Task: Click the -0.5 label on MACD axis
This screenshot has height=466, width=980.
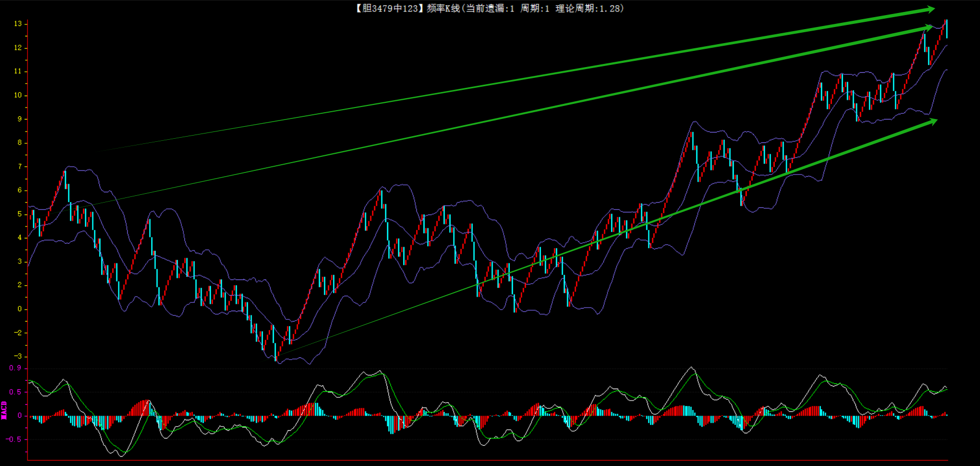Action: (x=15, y=440)
